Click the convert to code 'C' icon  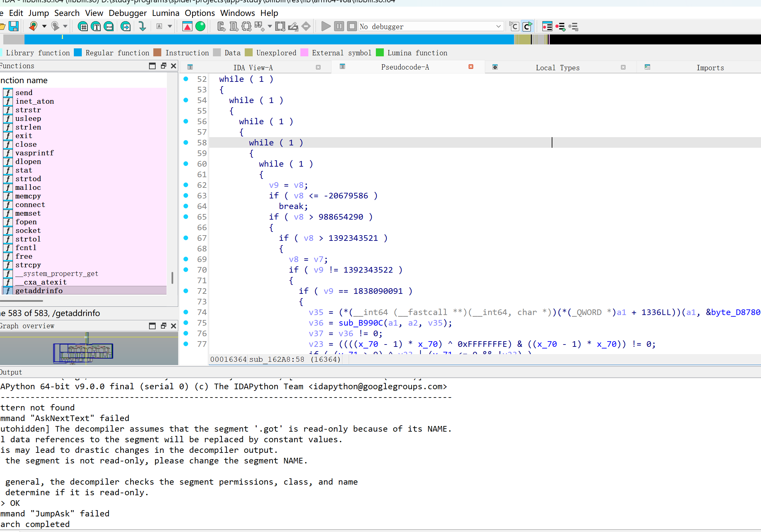pos(222,26)
